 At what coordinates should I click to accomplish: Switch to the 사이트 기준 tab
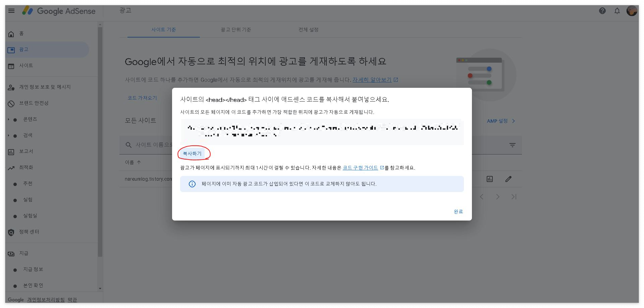coord(164,29)
